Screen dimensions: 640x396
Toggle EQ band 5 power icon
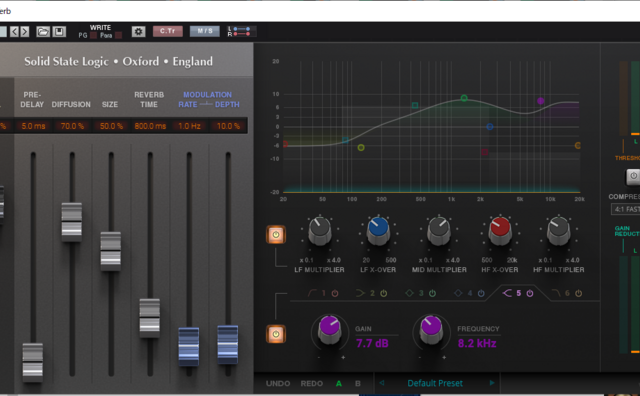click(x=530, y=293)
